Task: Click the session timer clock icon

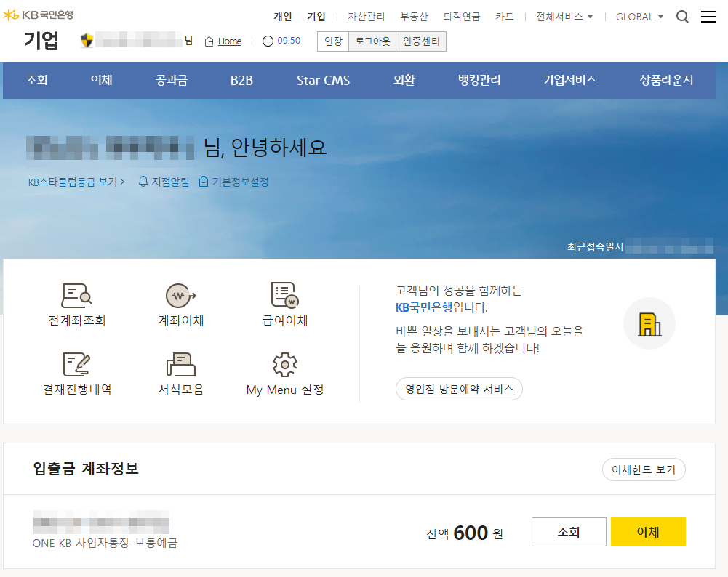Action: [x=268, y=41]
